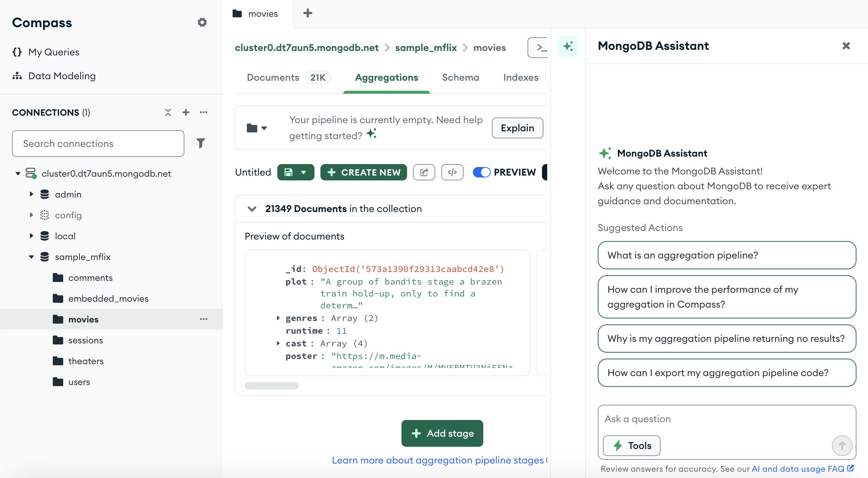Open pipeline as text code icon

pos(452,172)
